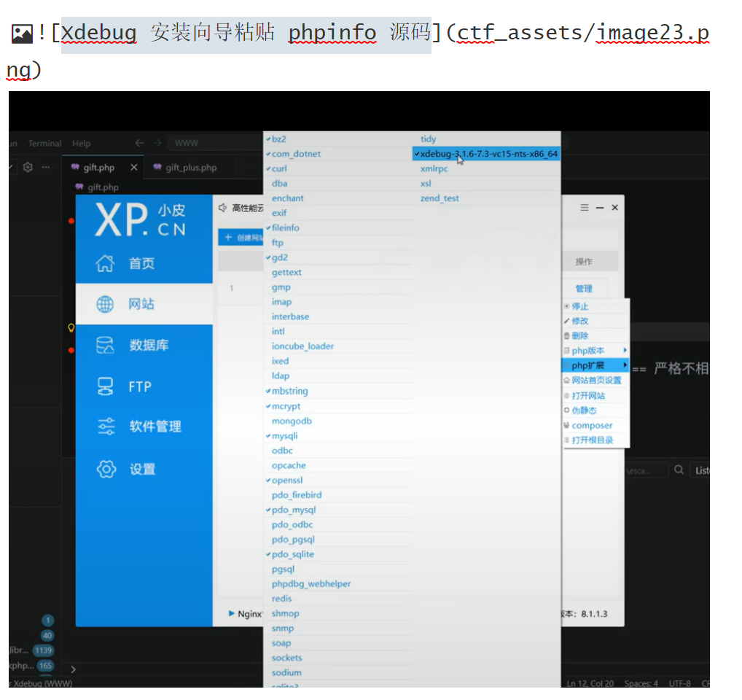
Task: Open the 管理 dropdown button
Action: [584, 289]
